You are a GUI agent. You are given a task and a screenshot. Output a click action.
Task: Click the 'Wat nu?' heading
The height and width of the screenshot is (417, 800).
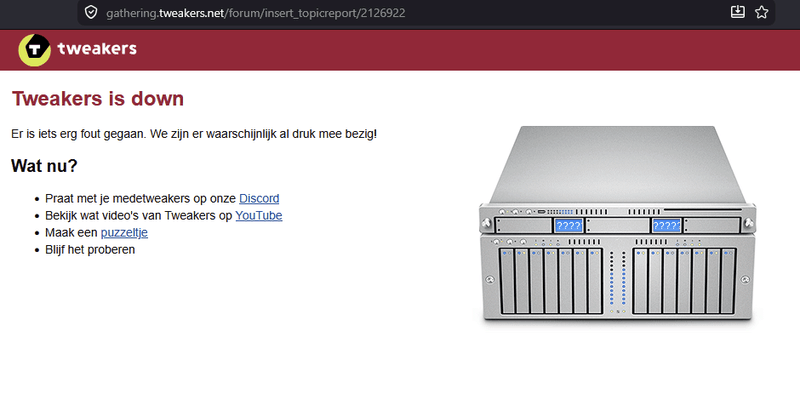click(x=44, y=166)
